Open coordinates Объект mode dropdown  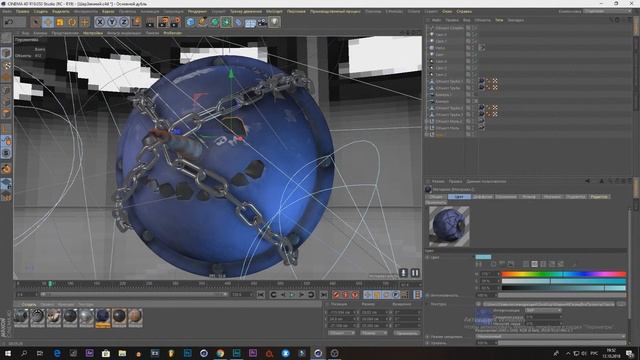341,333
